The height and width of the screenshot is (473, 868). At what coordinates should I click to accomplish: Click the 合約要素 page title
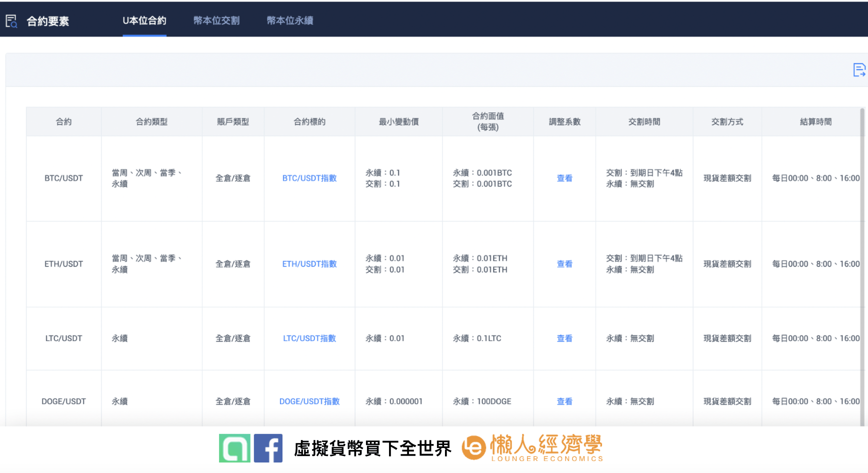48,21
